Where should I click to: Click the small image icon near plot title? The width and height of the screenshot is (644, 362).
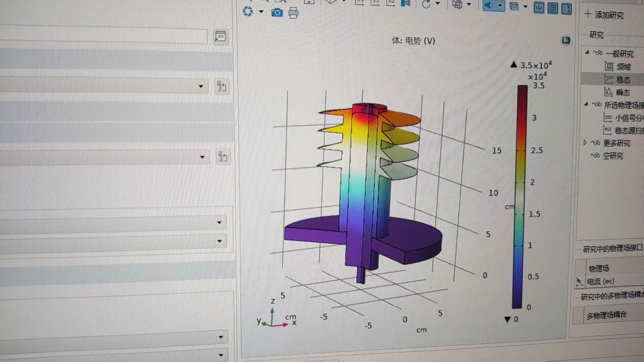click(x=566, y=41)
